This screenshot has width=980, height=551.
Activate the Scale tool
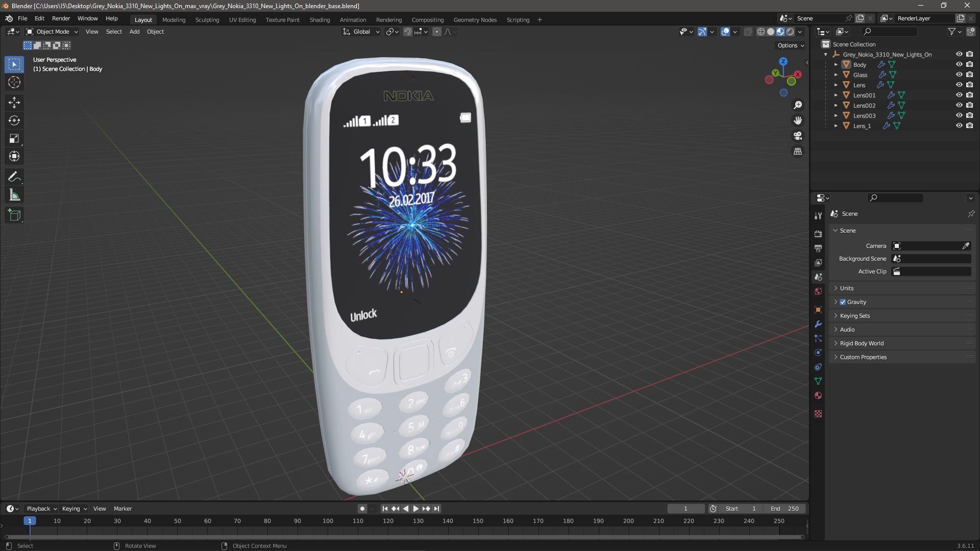pyautogui.click(x=14, y=138)
